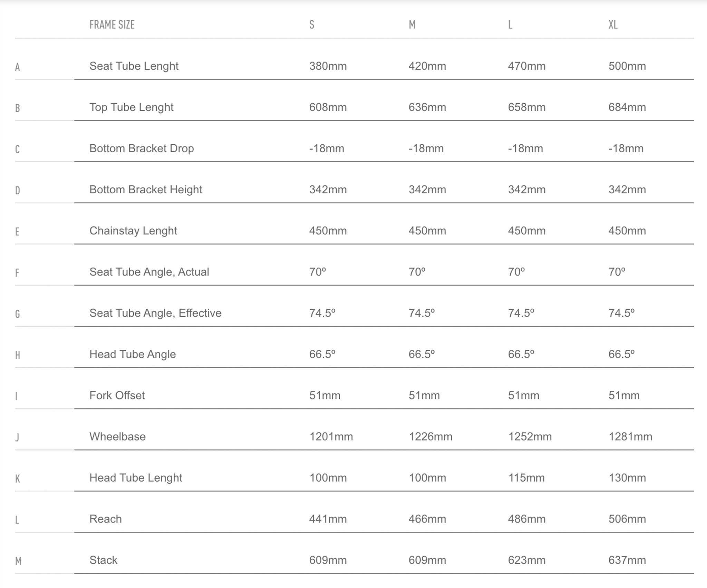
Task: Click the Seat Tube Lenght row label
Action: (134, 66)
